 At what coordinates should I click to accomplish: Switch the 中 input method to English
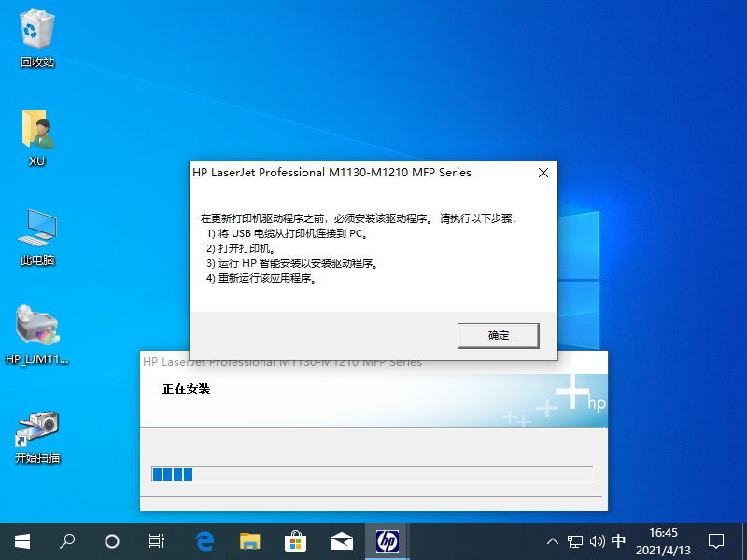(618, 541)
